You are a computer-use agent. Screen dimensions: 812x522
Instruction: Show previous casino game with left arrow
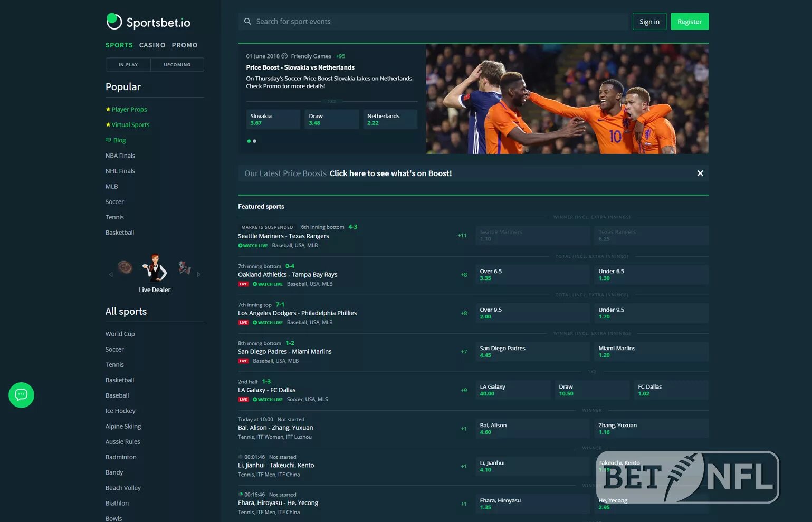(x=111, y=274)
